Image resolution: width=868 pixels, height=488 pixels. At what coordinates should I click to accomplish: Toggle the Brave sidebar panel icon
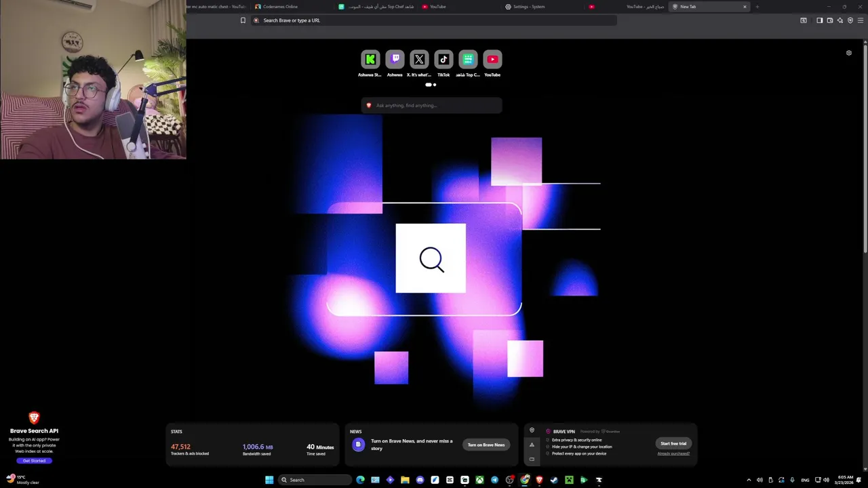click(819, 20)
